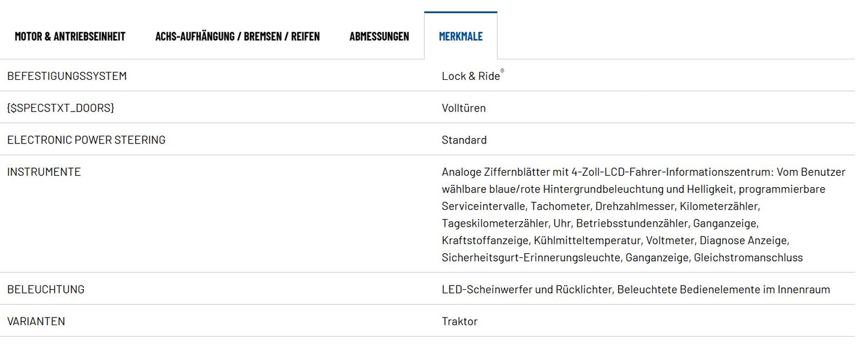Click the VARIANTEN row label

click(36, 321)
